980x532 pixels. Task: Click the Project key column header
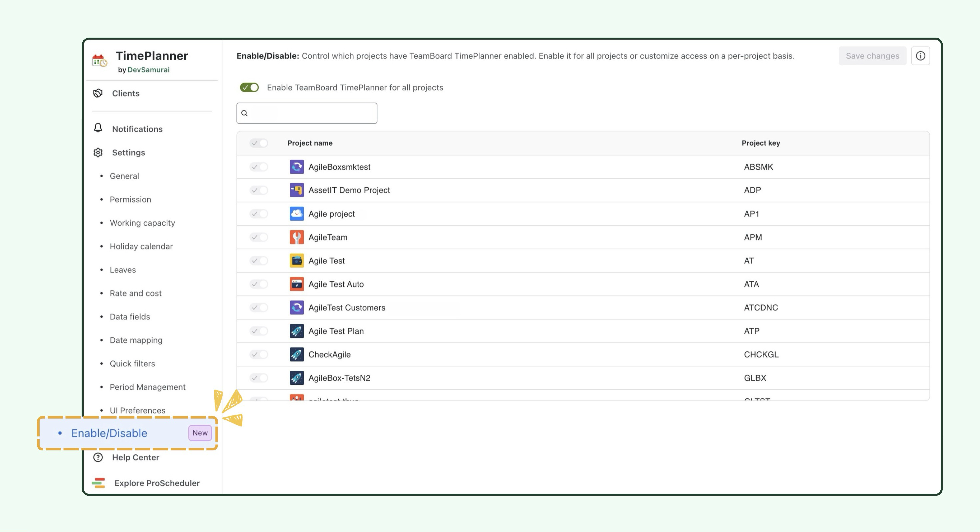click(761, 143)
